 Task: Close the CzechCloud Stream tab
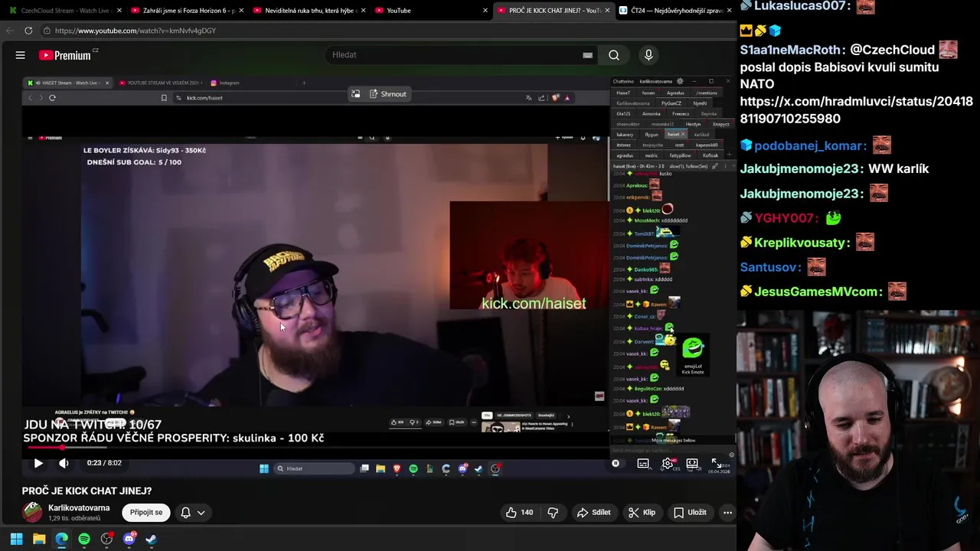(x=119, y=11)
